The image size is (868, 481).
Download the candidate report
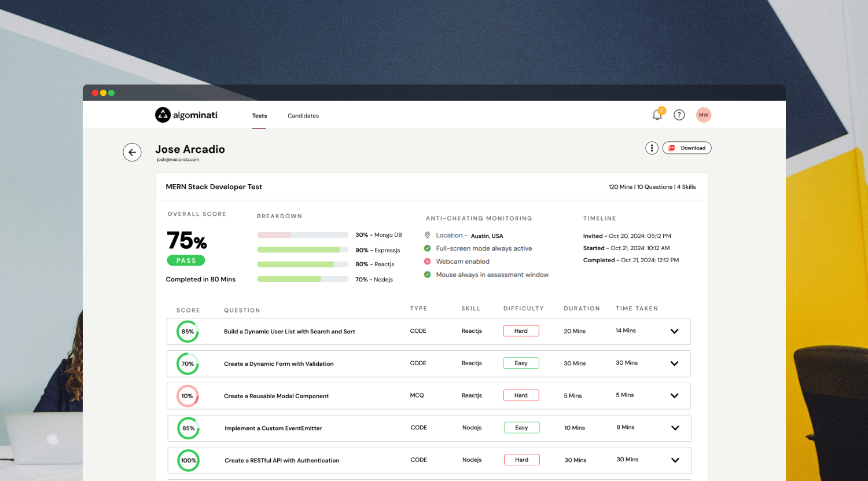click(x=687, y=148)
